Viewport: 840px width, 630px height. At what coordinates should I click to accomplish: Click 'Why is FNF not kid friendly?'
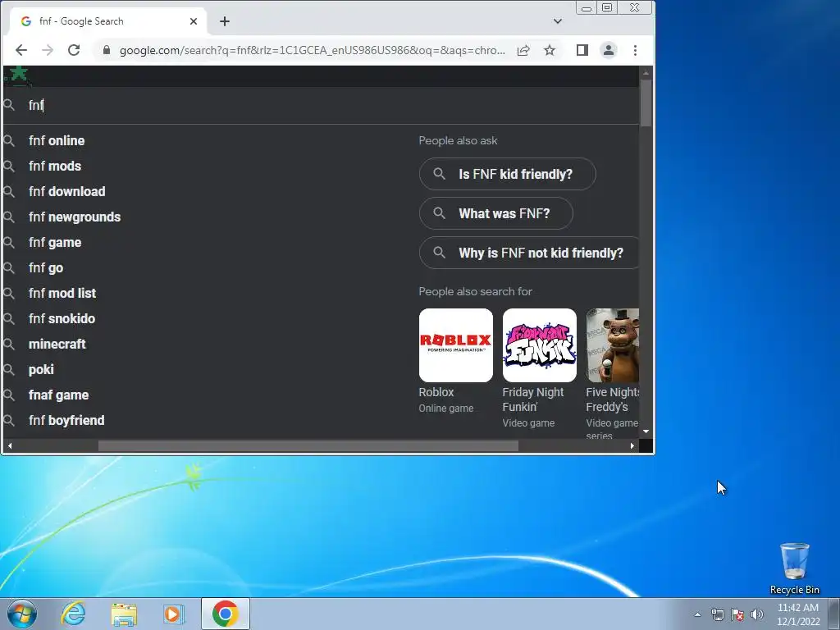coord(529,253)
